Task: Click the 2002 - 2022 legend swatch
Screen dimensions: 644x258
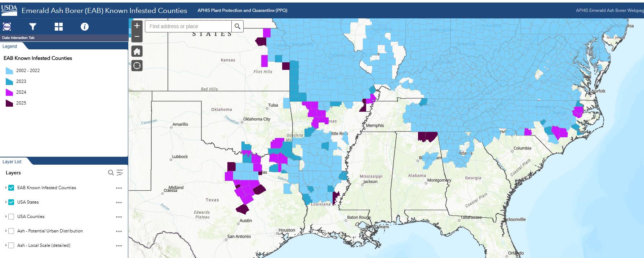Action: 9,71
